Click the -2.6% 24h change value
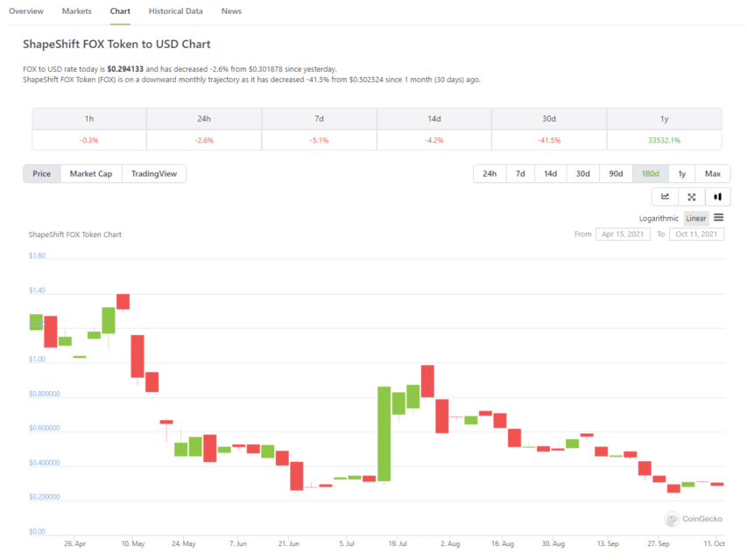The height and width of the screenshot is (560, 747). (x=204, y=141)
